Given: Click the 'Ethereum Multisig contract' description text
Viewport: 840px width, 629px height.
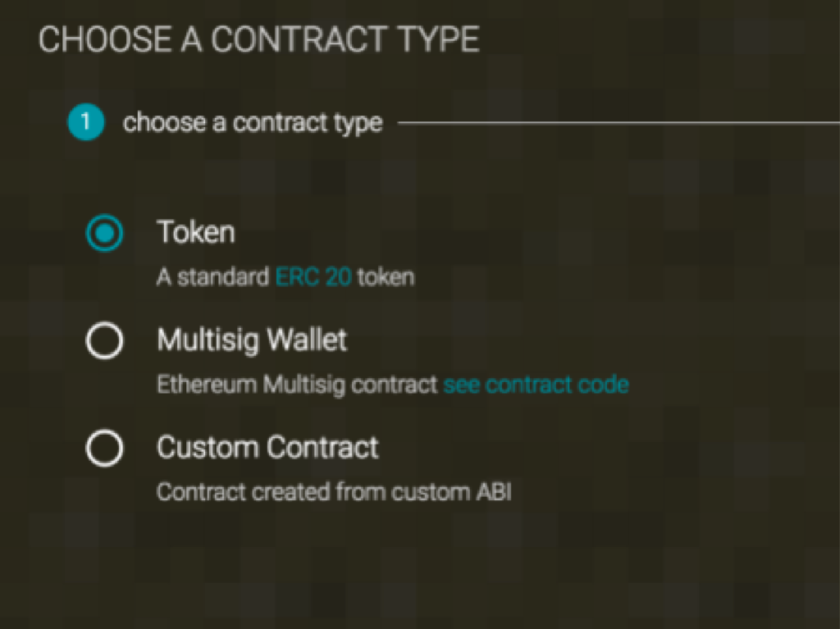Looking at the screenshot, I should (x=297, y=385).
